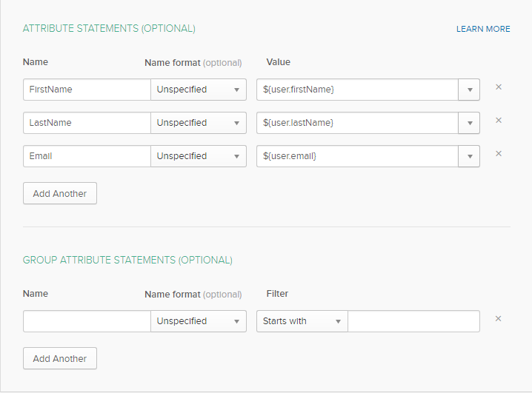This screenshot has height=393, width=532.
Task: Focus the empty group attribute Name field
Action: pyautogui.click(x=87, y=321)
